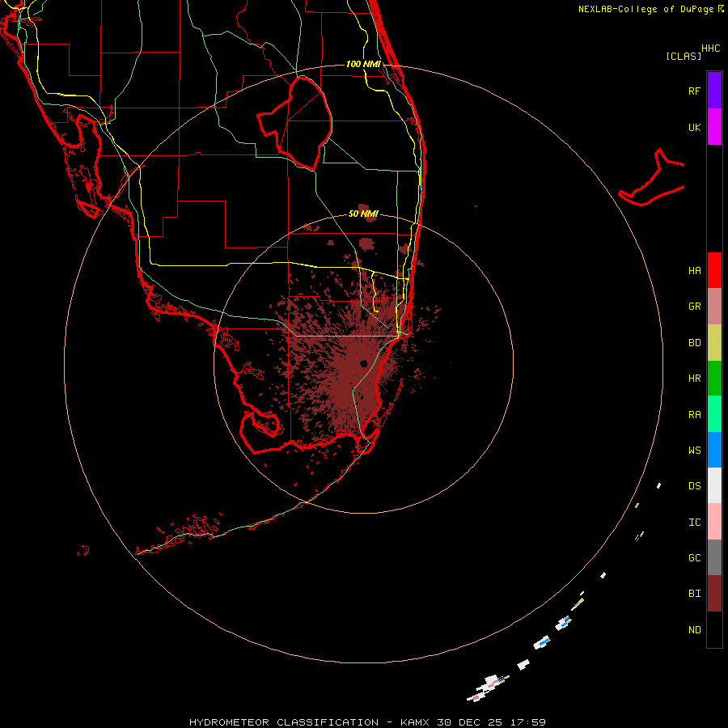728x728 pixels.
Task: Click the '100 NMI' range ring label
Action: pyautogui.click(x=363, y=64)
